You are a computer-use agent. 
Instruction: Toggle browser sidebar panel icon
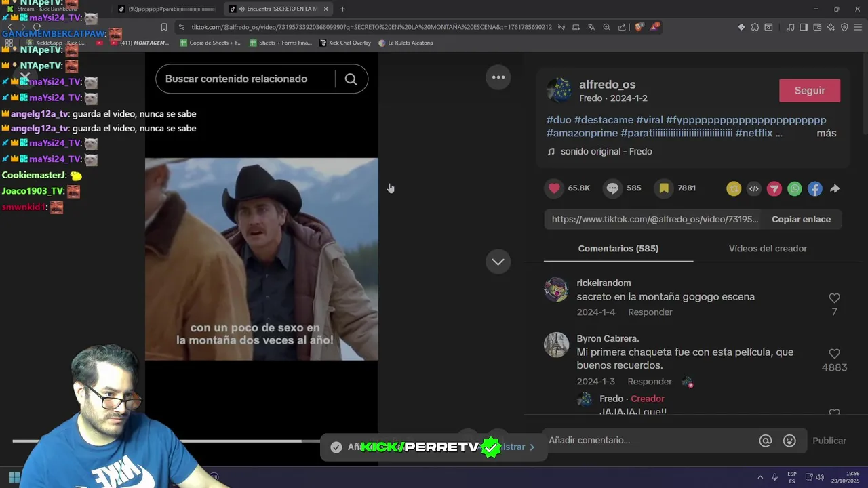(x=804, y=27)
